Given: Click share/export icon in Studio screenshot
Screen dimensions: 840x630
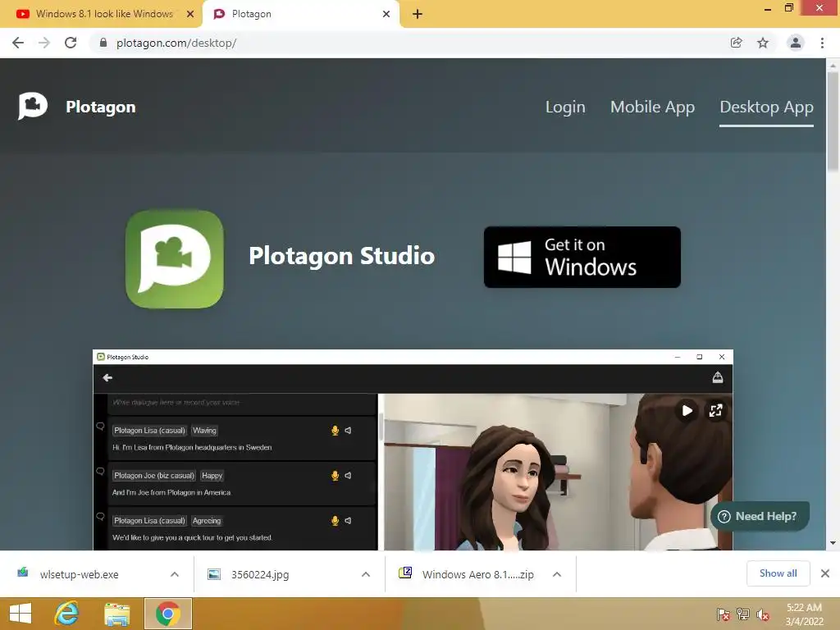Looking at the screenshot, I should click(x=718, y=377).
